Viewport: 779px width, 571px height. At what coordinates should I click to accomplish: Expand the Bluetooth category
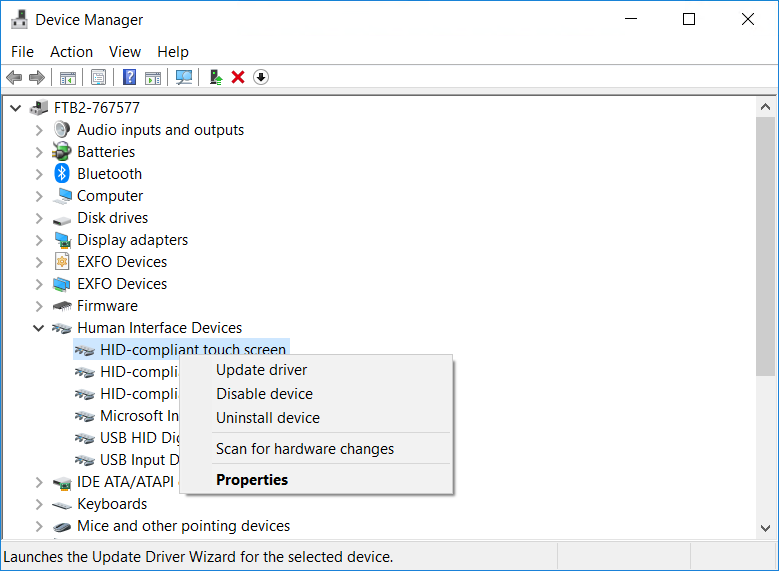(39, 174)
